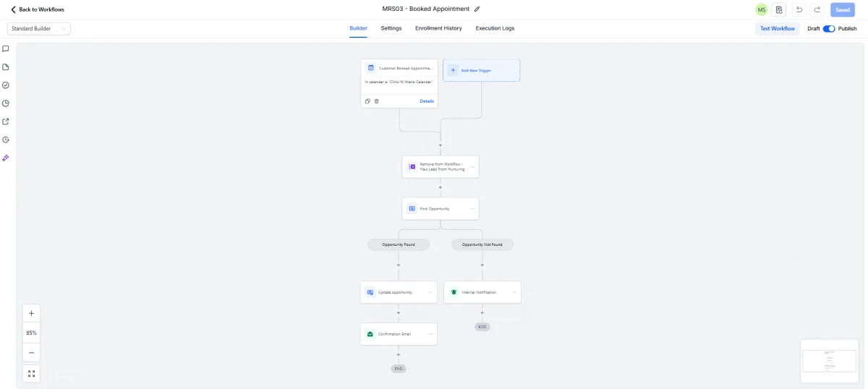Open the Enrollment History tab
Screen dimensions: 868x389
pyautogui.click(x=438, y=28)
